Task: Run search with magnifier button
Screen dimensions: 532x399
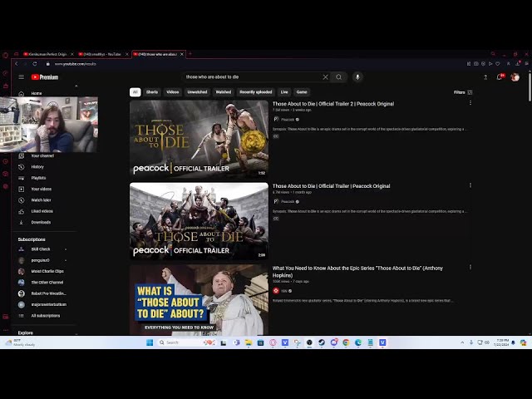Action: tap(339, 77)
